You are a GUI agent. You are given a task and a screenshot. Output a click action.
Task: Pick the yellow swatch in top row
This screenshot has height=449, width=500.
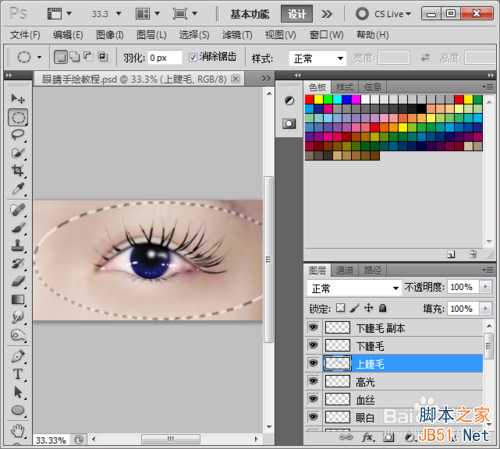tap(319, 99)
